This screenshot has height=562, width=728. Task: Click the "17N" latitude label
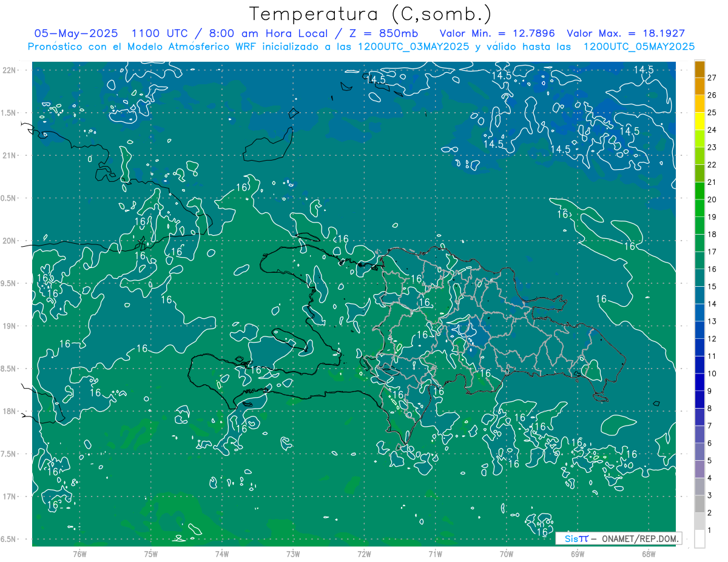(x=9, y=496)
